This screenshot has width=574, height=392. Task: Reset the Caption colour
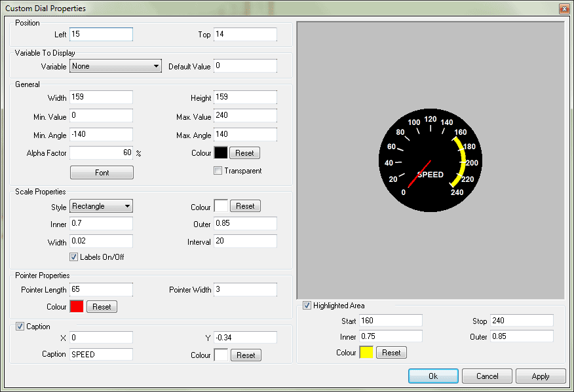[246, 355]
